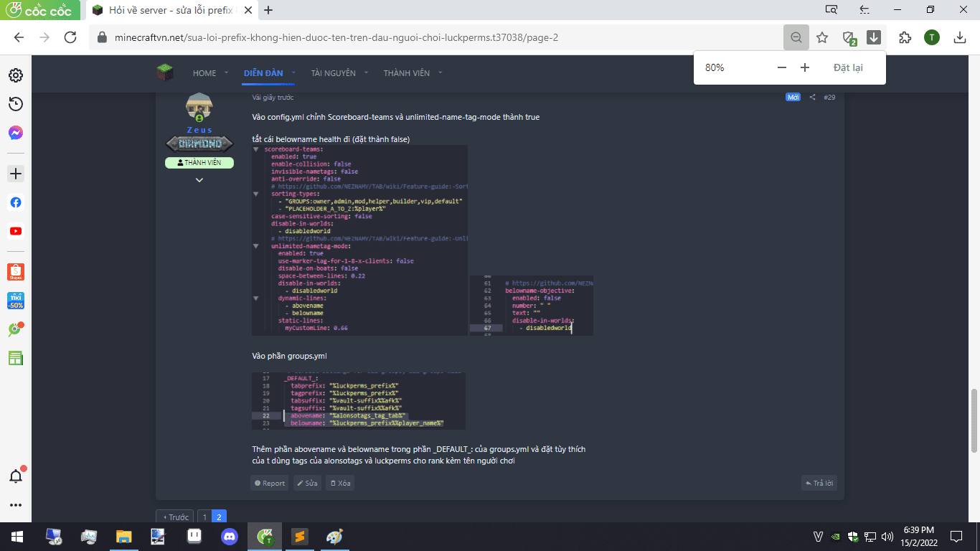Open Shopee shortcut in the sidebar
The height and width of the screenshot is (551, 980).
click(15, 272)
